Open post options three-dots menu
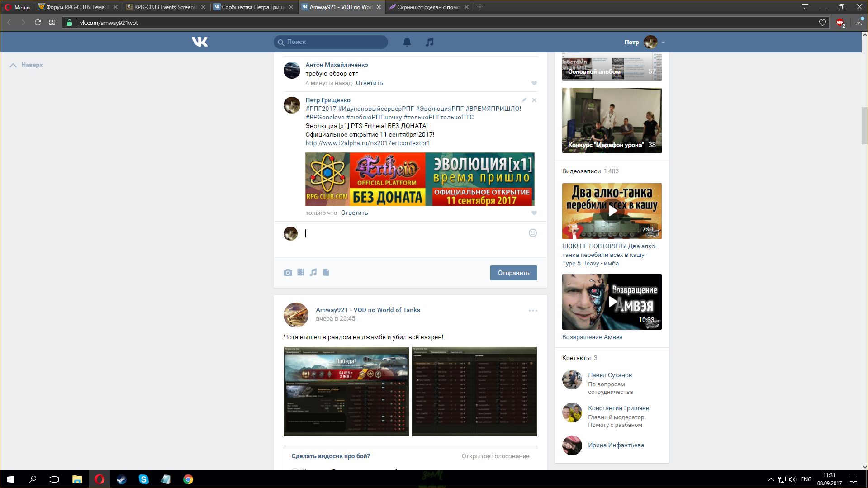This screenshot has height=488, width=868. pos(533,311)
